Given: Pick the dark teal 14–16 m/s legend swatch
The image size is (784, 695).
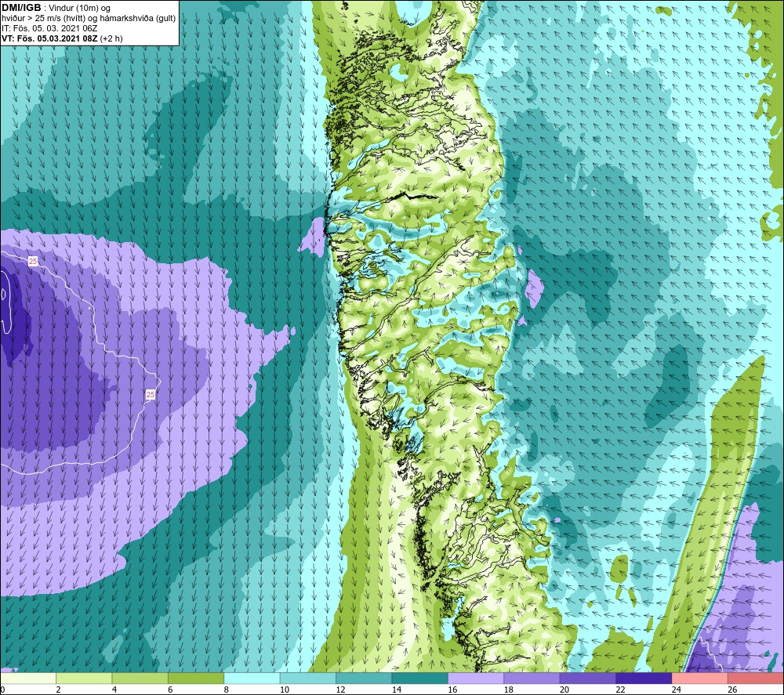Looking at the screenshot, I should pos(420,678).
